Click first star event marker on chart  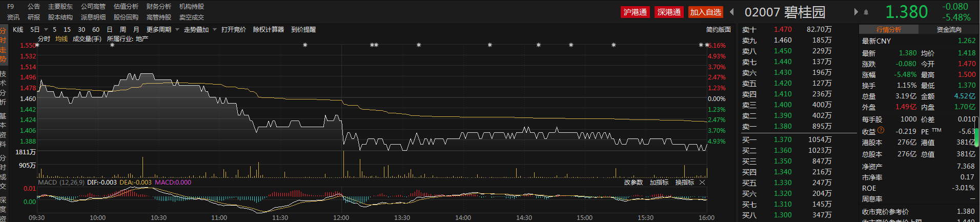coord(37,45)
